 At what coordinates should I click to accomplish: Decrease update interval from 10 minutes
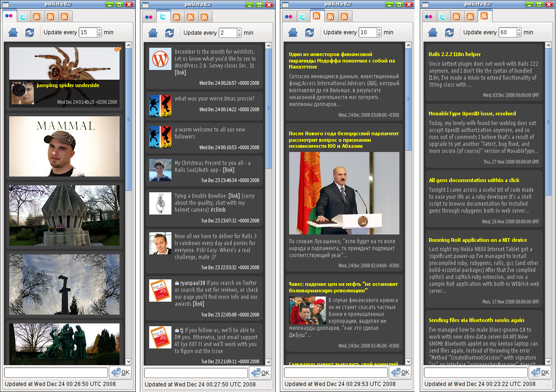tap(379, 35)
